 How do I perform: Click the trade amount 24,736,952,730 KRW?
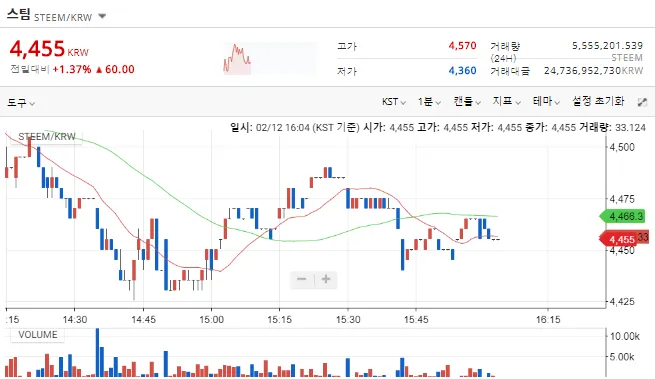click(x=593, y=71)
